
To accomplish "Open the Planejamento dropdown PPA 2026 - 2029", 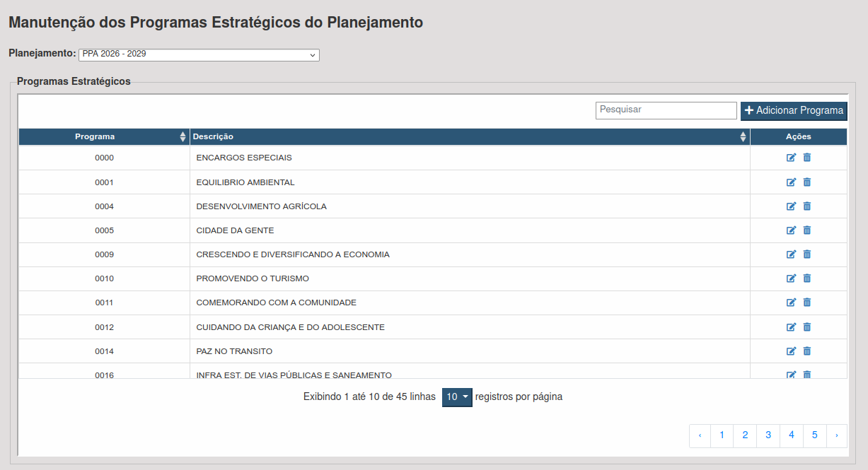I will pos(199,55).
